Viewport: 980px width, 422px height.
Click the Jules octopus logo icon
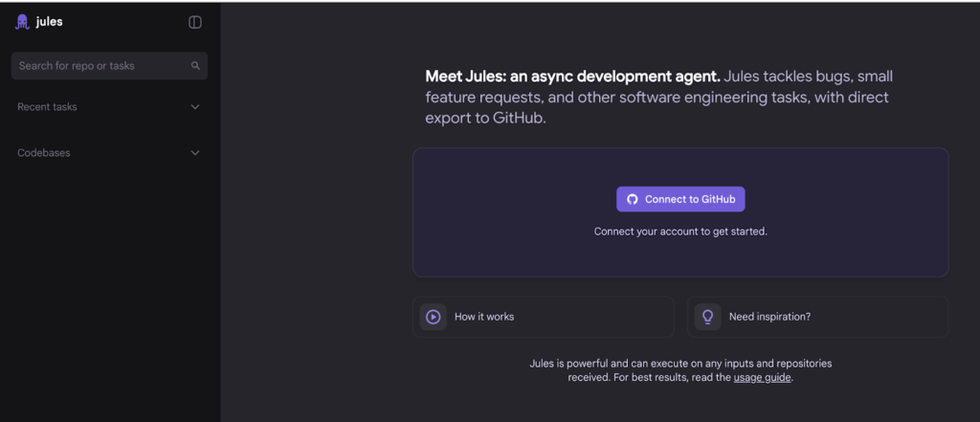pyautogui.click(x=23, y=22)
